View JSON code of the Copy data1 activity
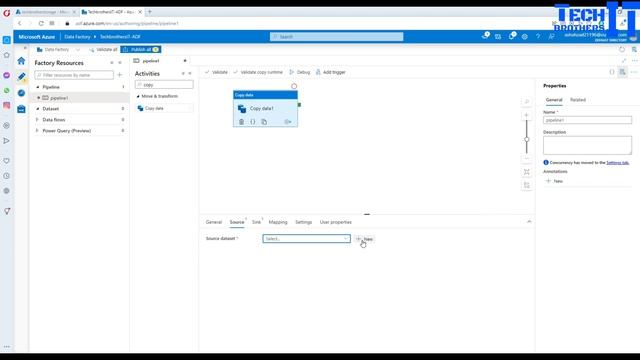640x360 pixels. [253, 122]
